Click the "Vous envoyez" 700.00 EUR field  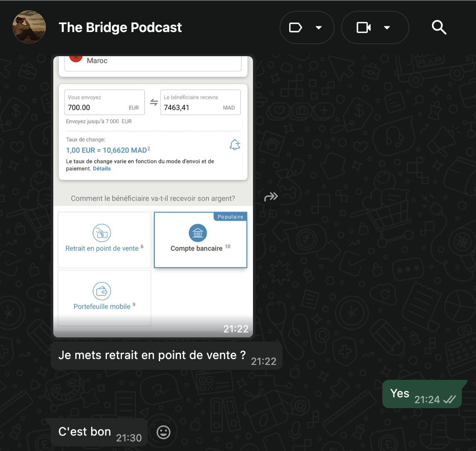pos(104,102)
